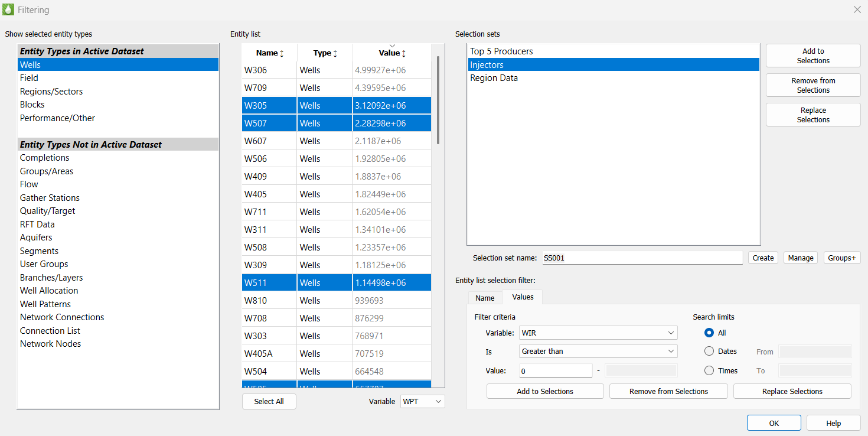
Task: Sort the entity list by Name column
Action: click(x=269, y=53)
